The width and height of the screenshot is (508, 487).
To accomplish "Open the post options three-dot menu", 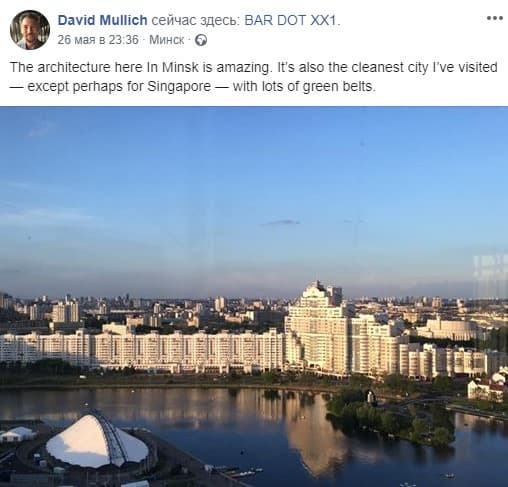I will [x=494, y=18].
